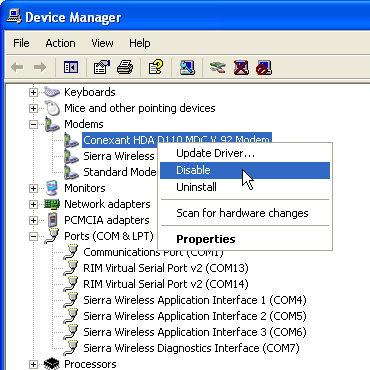Open the File menu
Screen dimensions: 370x370
[x=21, y=43]
